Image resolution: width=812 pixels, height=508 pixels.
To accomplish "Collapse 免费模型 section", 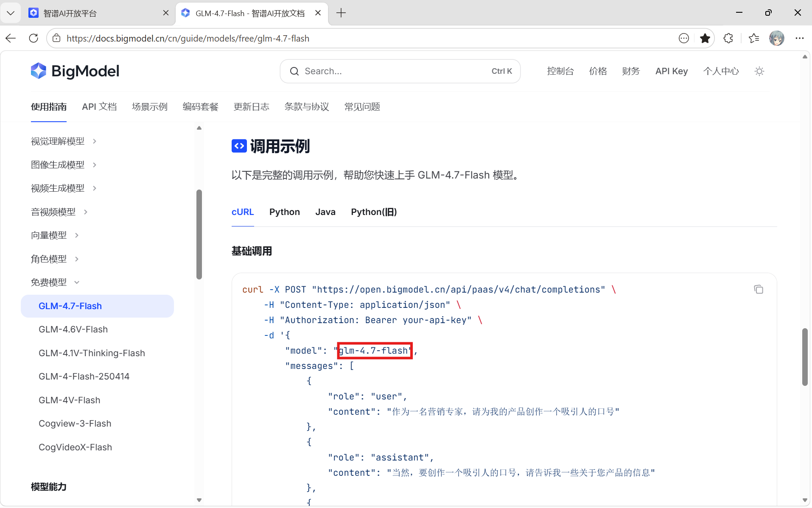I will [55, 282].
